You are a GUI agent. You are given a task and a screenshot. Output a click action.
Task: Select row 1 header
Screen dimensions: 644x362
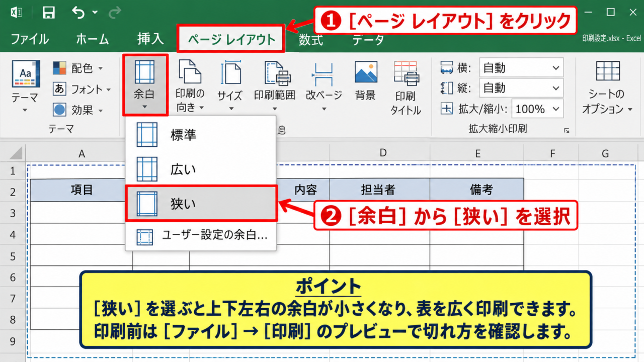(13, 171)
